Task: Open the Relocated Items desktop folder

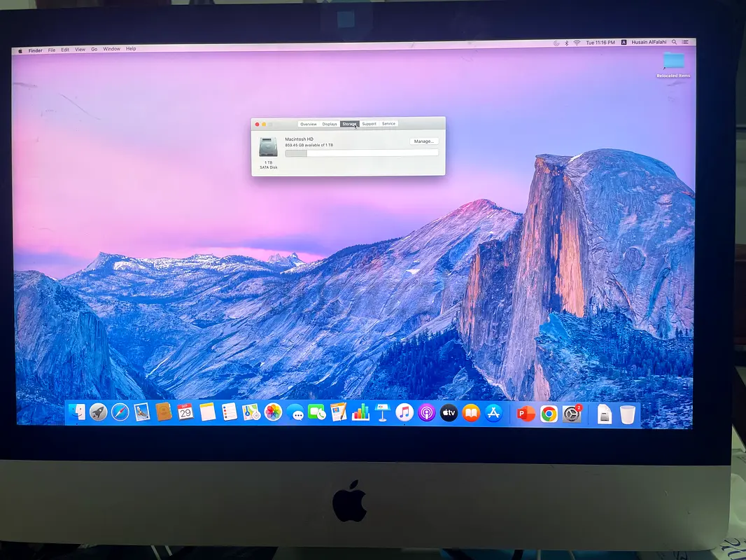Action: click(x=673, y=64)
